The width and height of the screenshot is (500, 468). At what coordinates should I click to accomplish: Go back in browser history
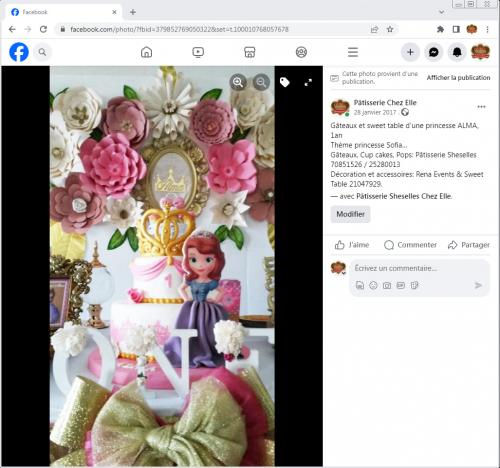click(12, 29)
